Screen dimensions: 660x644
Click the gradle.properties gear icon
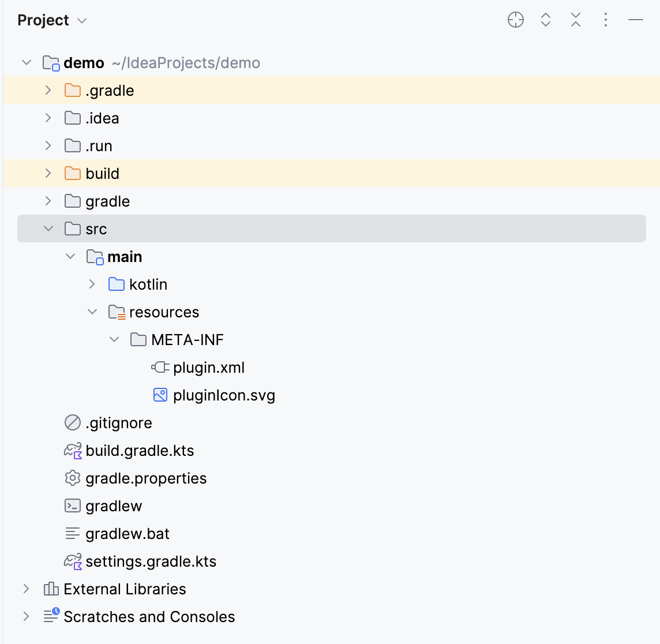coord(73,478)
